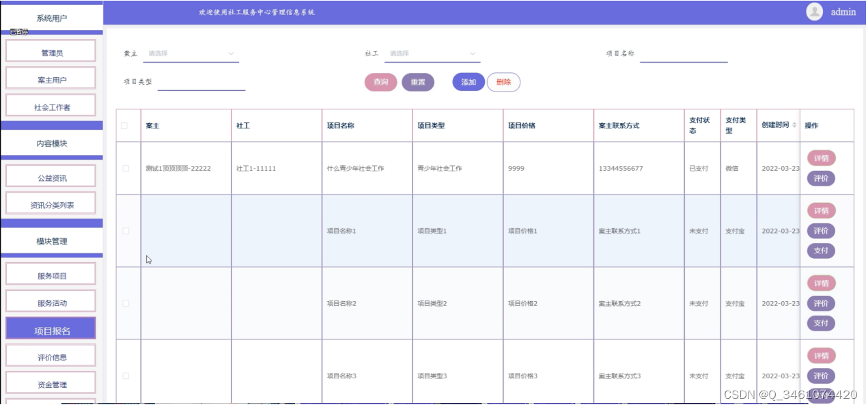The width and height of the screenshot is (868, 407).
Task: Click the 查询 search button
Action: (x=380, y=83)
